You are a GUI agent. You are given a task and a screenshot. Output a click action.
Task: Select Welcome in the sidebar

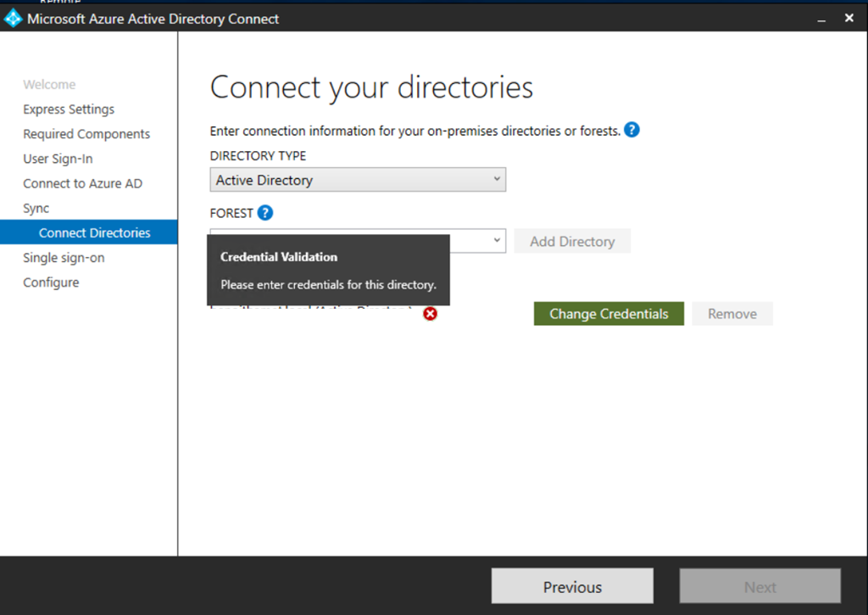click(x=49, y=85)
